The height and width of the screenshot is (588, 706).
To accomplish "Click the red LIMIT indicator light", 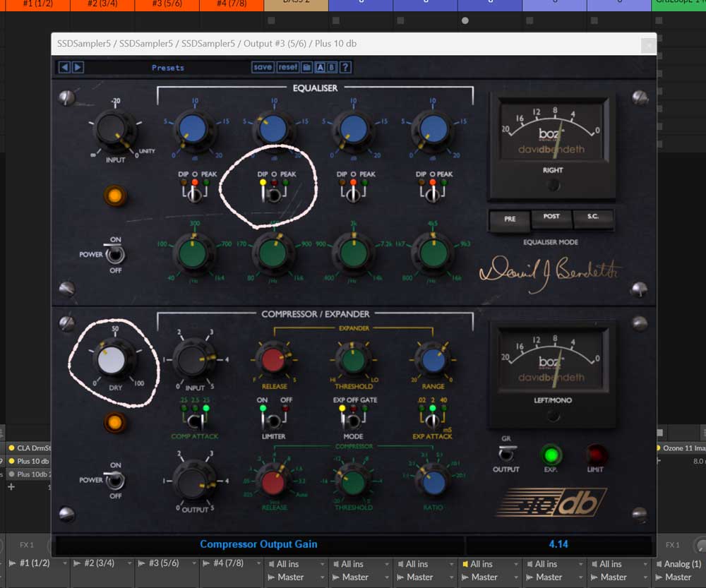I will 597,453.
